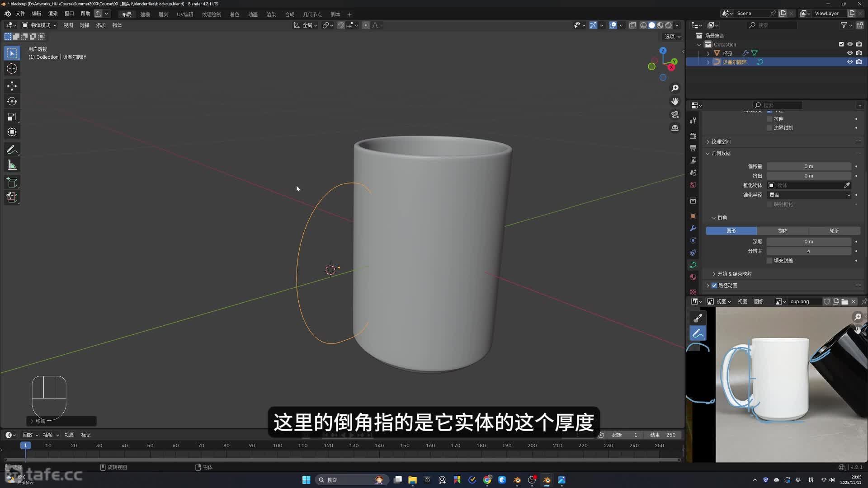The width and height of the screenshot is (868, 488).
Task: Select the Scale tool
Action: tap(12, 117)
